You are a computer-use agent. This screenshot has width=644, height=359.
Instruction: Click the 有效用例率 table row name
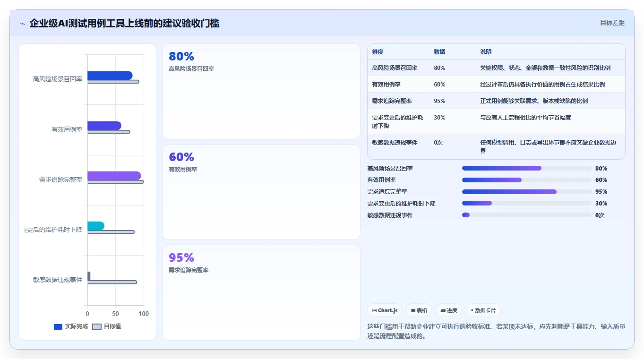click(386, 85)
